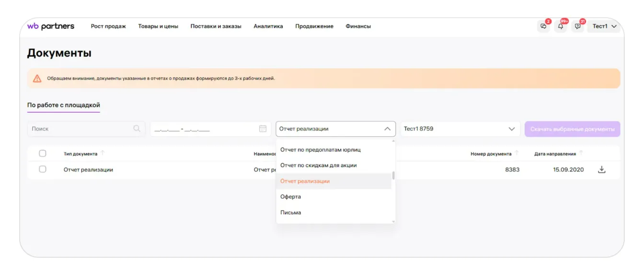Expand the 'Тест1 8759' dropdown
Image resolution: width=644 pixels, height=275 pixels.
pos(511,129)
